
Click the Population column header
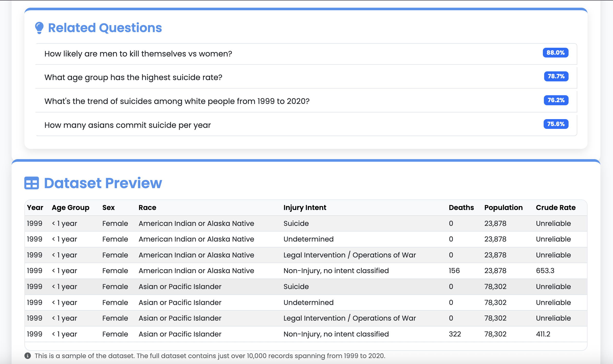coord(503,208)
